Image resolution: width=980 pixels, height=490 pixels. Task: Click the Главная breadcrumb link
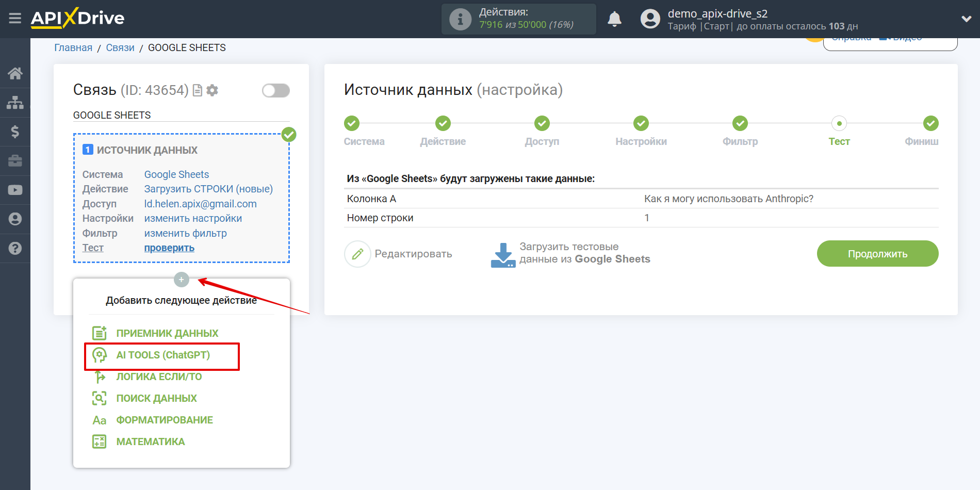point(73,47)
